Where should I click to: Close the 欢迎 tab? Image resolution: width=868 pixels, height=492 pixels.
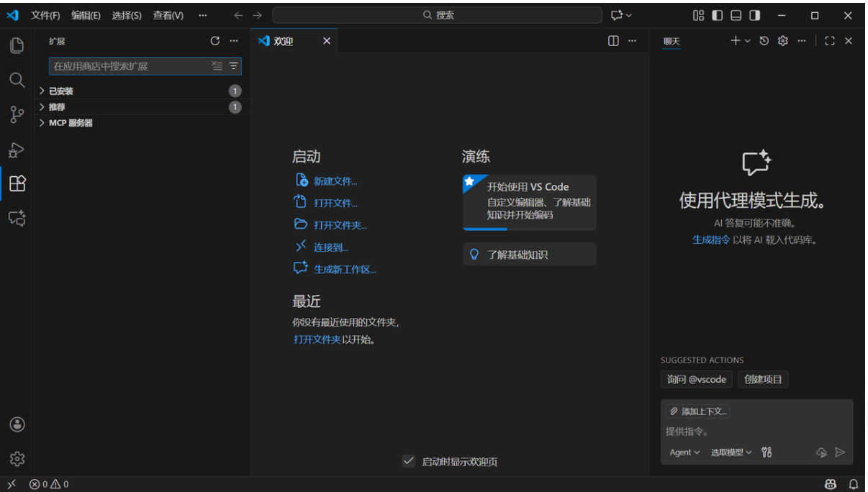pos(326,41)
